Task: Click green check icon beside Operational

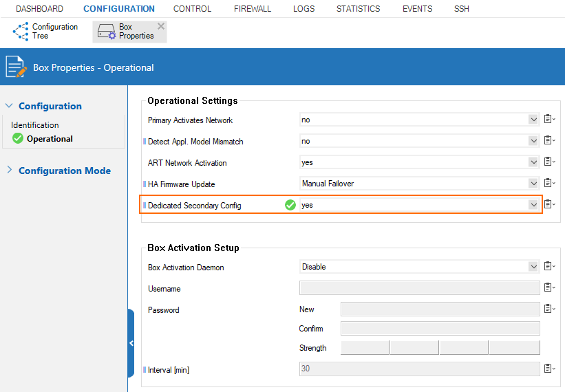Action: (18, 138)
